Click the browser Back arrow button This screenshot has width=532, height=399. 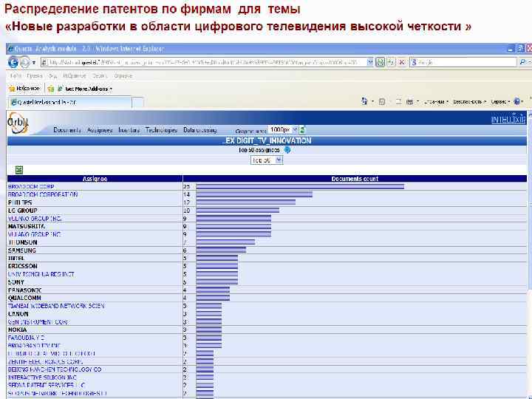(13, 62)
